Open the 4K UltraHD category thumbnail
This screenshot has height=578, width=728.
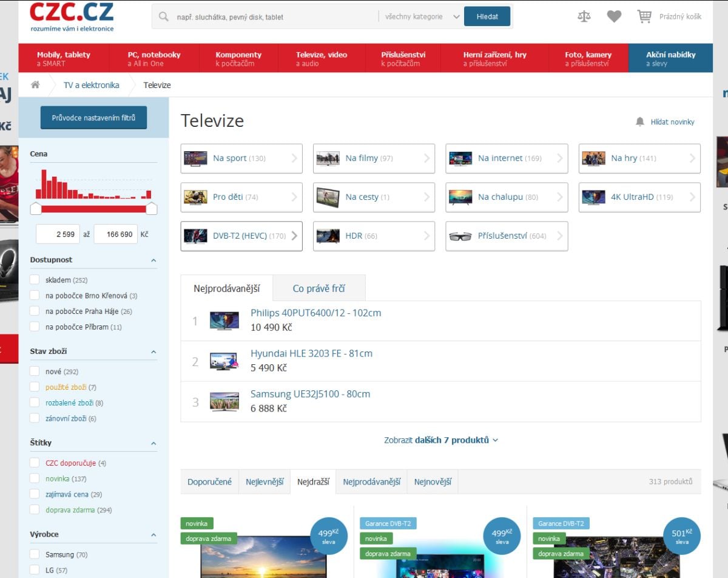[593, 197]
